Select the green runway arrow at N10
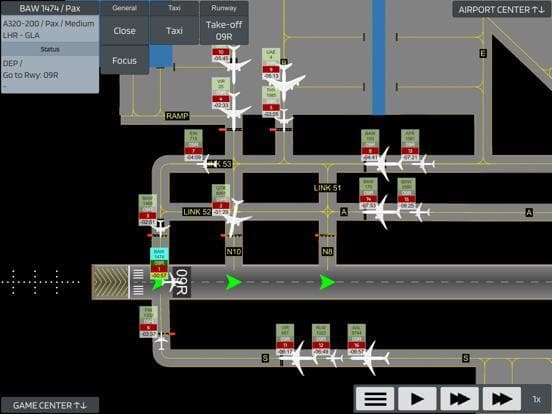Viewport: 552px width, 414px height. pyautogui.click(x=233, y=282)
